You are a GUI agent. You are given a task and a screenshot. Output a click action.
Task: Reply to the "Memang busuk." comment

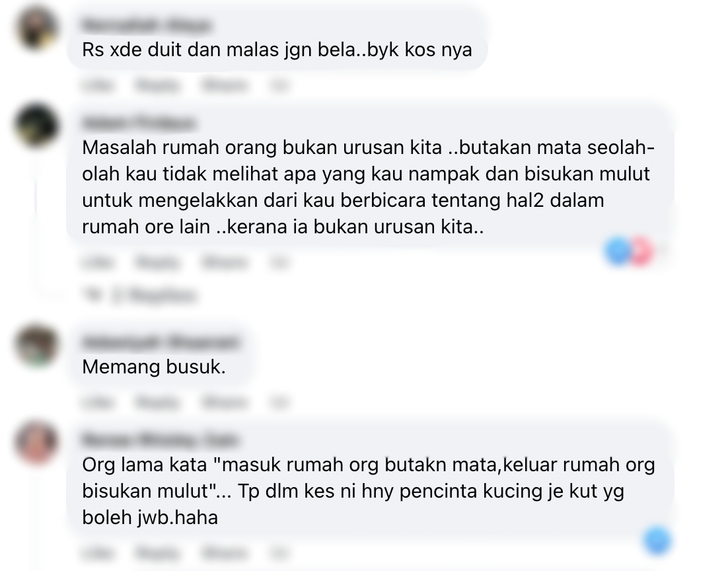point(157,402)
